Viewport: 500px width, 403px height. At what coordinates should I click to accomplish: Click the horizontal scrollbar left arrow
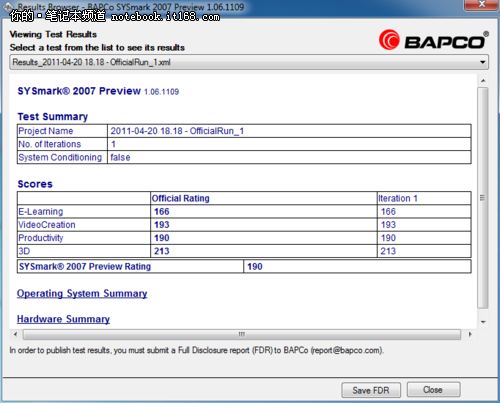[15, 334]
